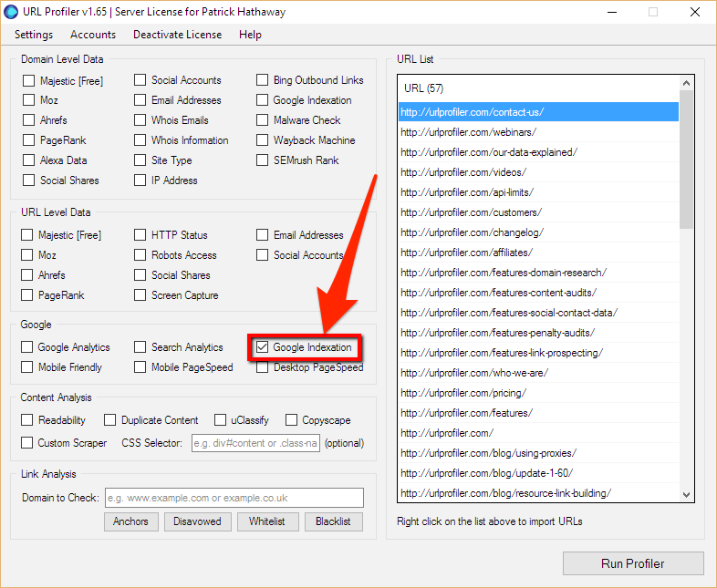717x588 pixels.
Task: Click the Anchors button
Action: [131, 521]
